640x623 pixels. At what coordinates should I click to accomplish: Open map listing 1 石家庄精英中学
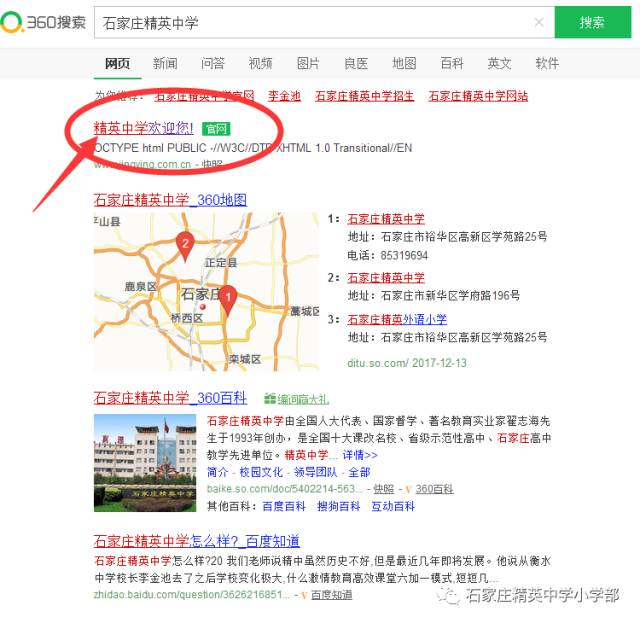386,219
